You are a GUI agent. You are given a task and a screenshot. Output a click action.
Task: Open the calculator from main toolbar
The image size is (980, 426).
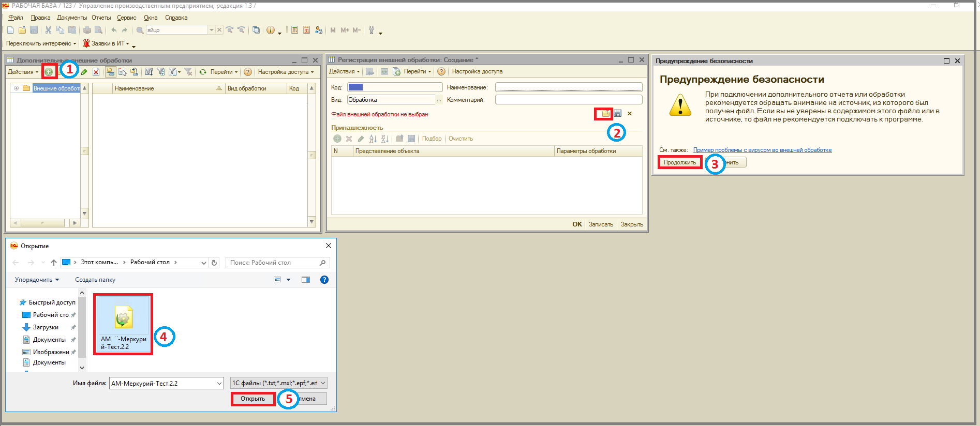[294, 30]
